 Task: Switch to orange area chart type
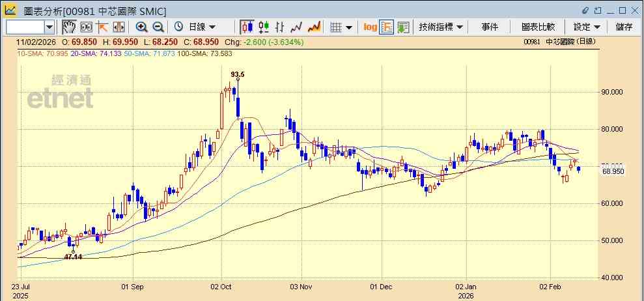pyautogui.click(x=315, y=27)
